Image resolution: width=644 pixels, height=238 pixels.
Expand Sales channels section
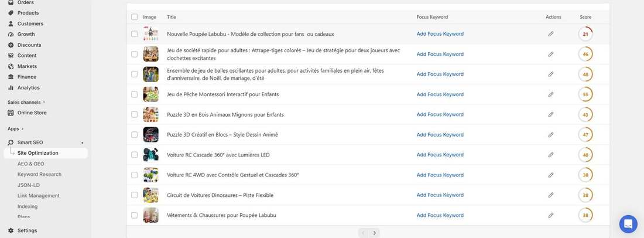26,102
